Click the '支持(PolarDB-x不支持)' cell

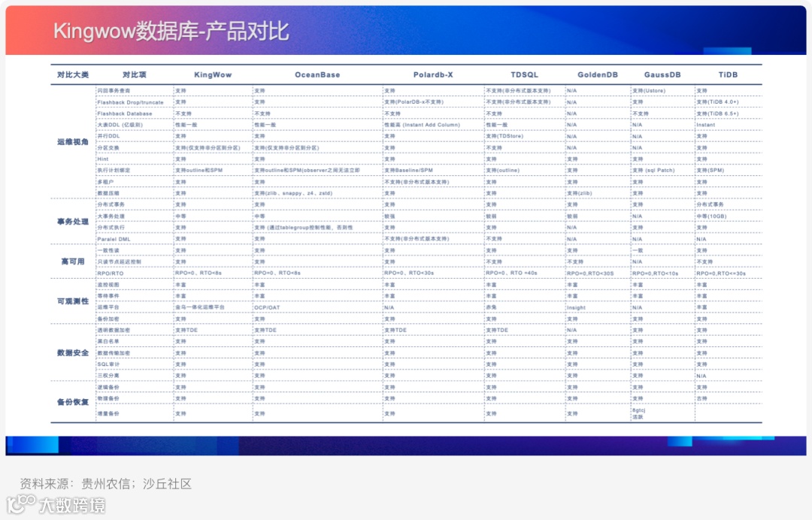point(414,102)
